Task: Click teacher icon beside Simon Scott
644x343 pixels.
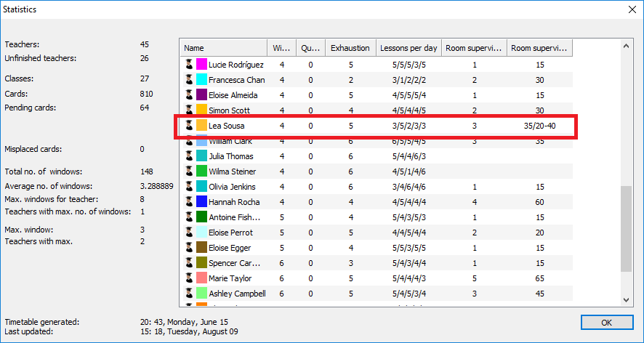Action: [x=188, y=110]
